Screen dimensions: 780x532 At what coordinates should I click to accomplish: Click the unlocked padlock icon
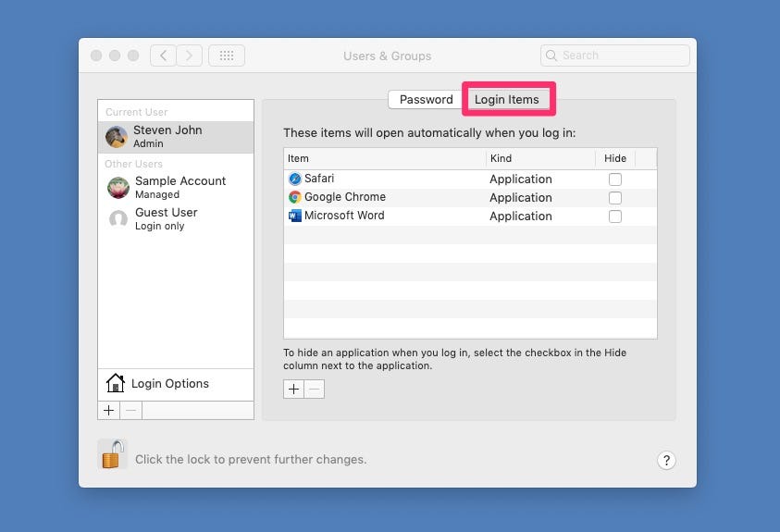[x=112, y=454]
